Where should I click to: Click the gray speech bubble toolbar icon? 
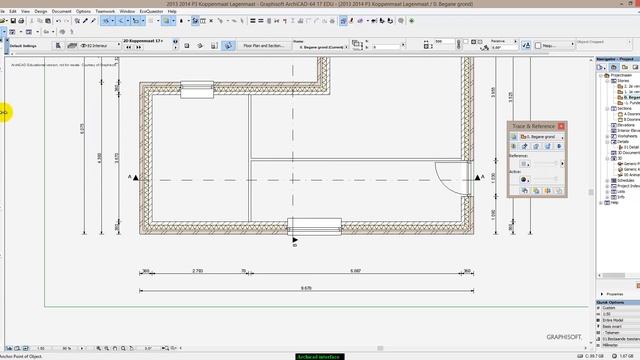click(x=401, y=21)
